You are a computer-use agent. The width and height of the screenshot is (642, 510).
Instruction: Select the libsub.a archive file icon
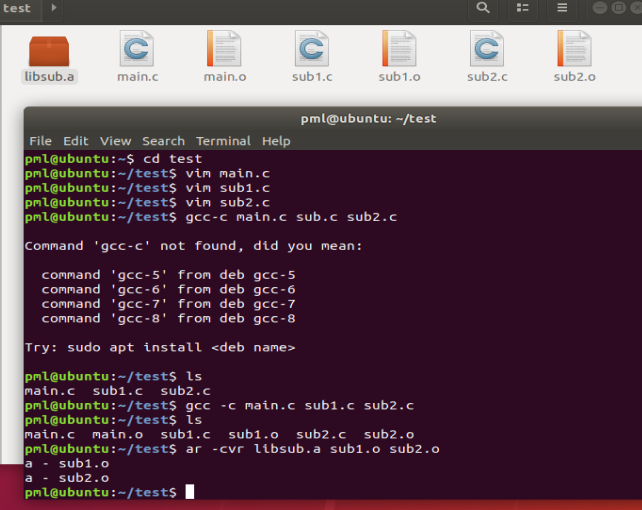point(49,51)
